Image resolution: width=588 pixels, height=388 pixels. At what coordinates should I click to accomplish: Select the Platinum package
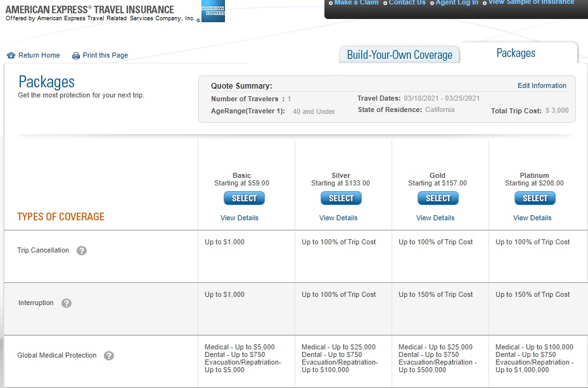pyautogui.click(x=535, y=198)
